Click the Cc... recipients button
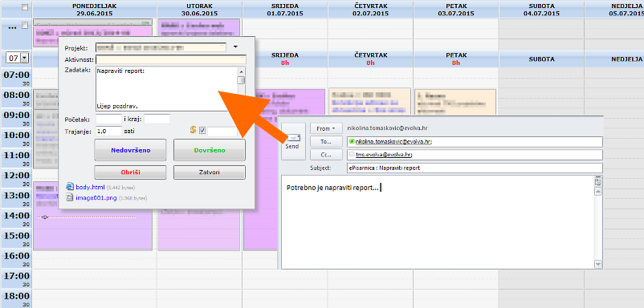 click(326, 155)
